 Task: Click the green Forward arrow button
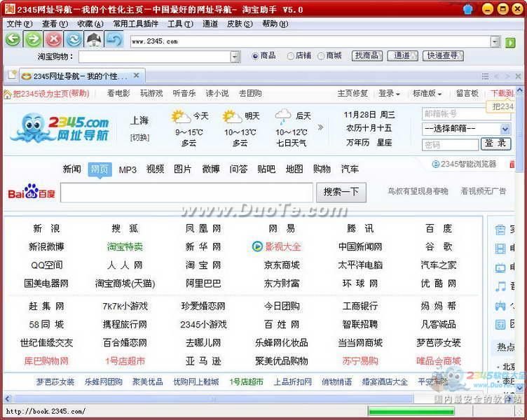coord(33,40)
